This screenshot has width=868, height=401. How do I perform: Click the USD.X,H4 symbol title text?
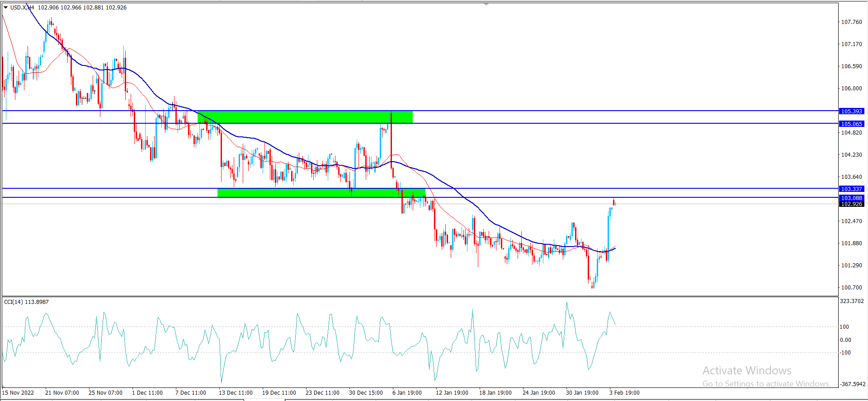pos(22,8)
